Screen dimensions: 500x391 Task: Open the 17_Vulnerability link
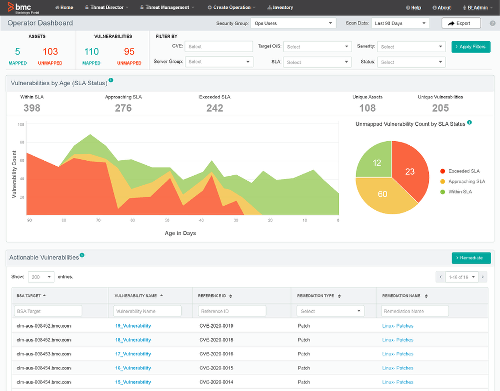pyautogui.click(x=133, y=354)
